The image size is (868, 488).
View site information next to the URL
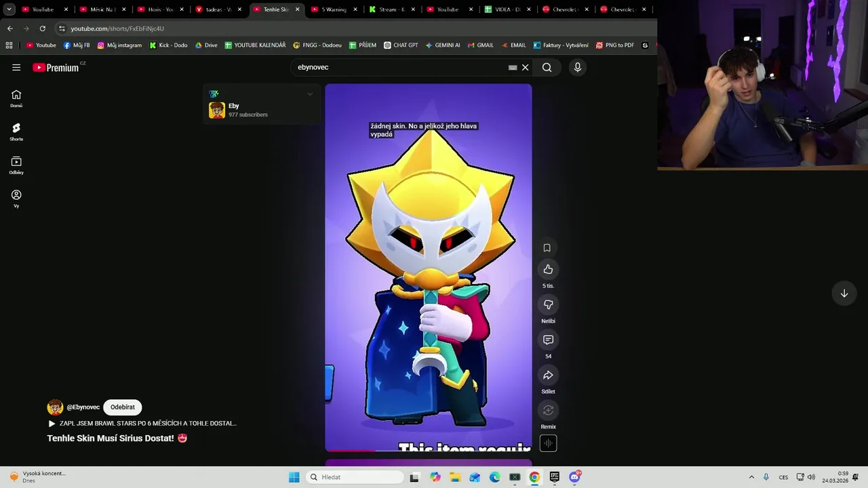(x=62, y=28)
